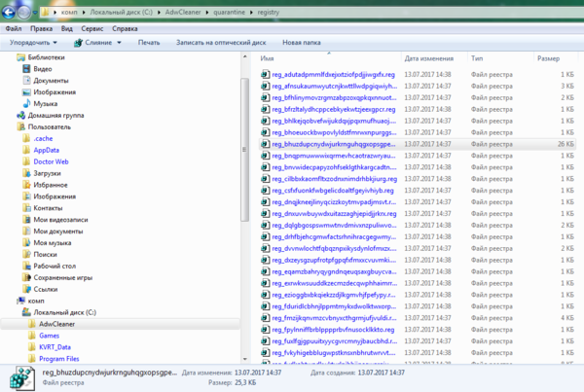Select file reg_adutadpmmlfdxejxtziofpdjjiwgxfx.reg

click(333, 75)
